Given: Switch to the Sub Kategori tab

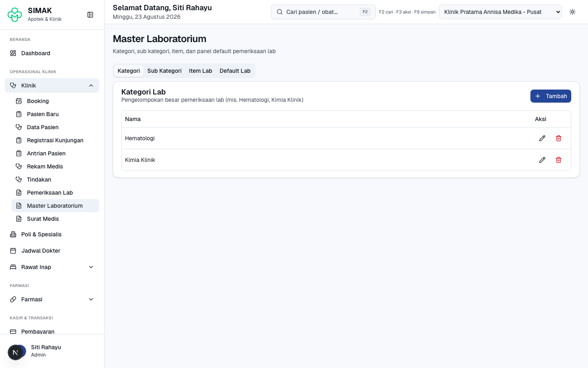Looking at the screenshot, I should click(165, 71).
